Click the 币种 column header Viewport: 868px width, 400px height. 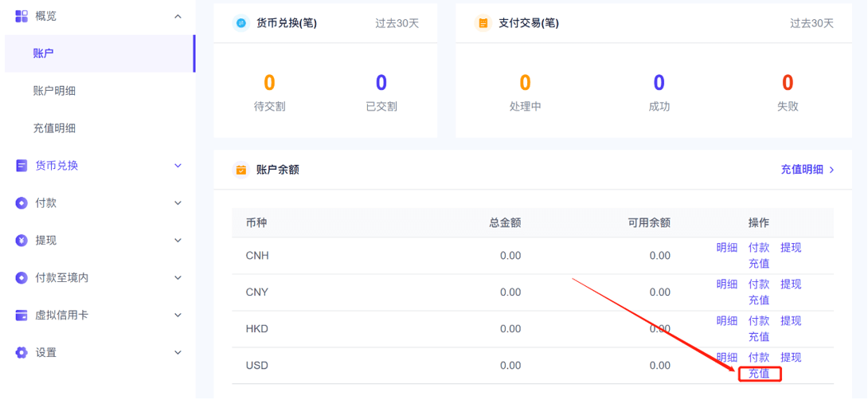pyautogui.click(x=256, y=223)
